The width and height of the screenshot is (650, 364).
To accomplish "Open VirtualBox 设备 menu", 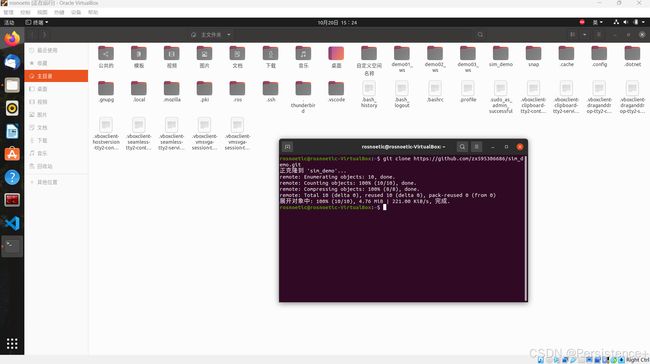I will (76, 12).
